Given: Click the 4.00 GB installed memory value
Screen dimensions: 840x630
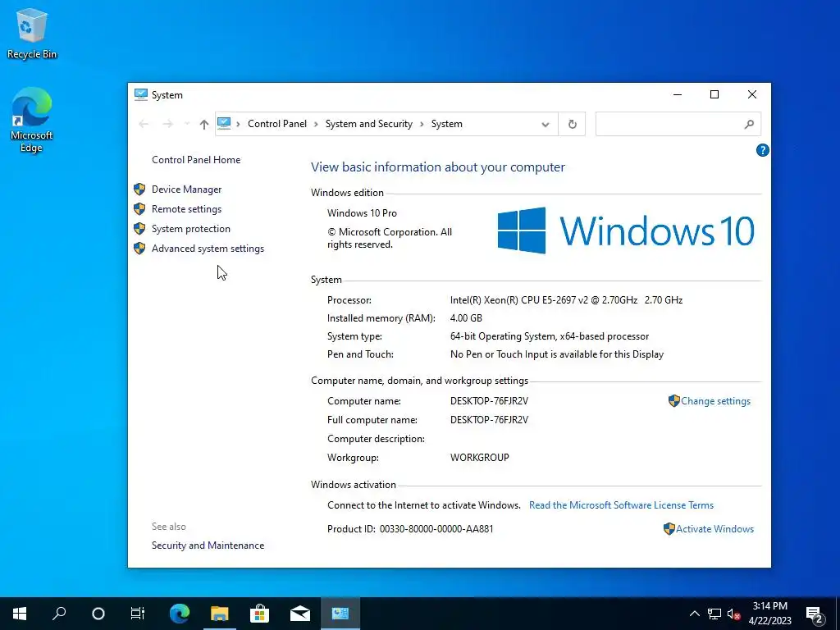Looking at the screenshot, I should pyautogui.click(x=466, y=318).
